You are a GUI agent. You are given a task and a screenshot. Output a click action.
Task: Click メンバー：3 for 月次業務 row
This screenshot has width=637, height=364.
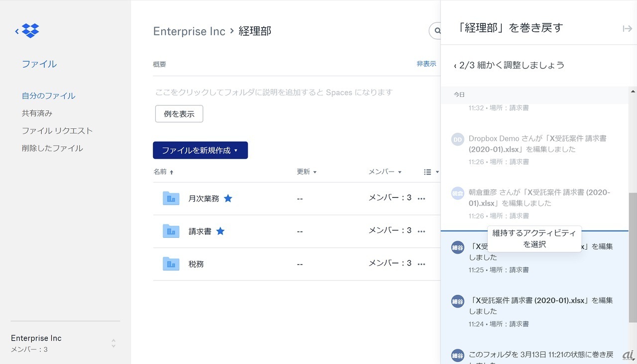tap(390, 198)
